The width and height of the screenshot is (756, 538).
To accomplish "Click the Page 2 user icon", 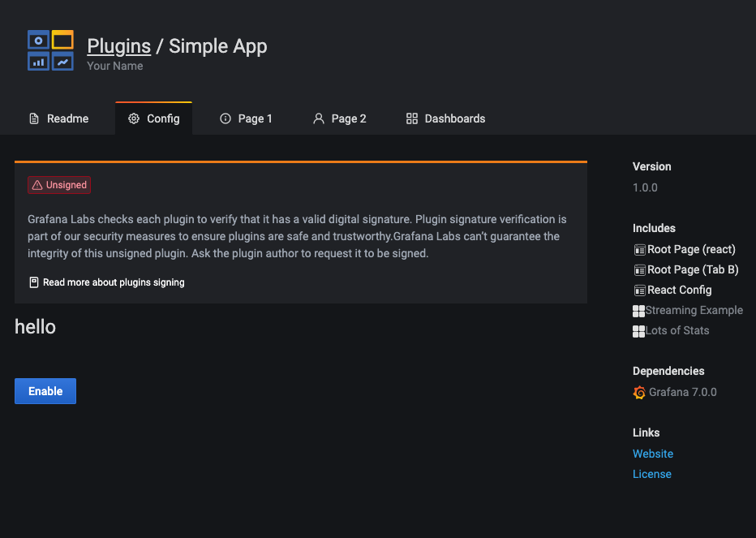I will [318, 118].
